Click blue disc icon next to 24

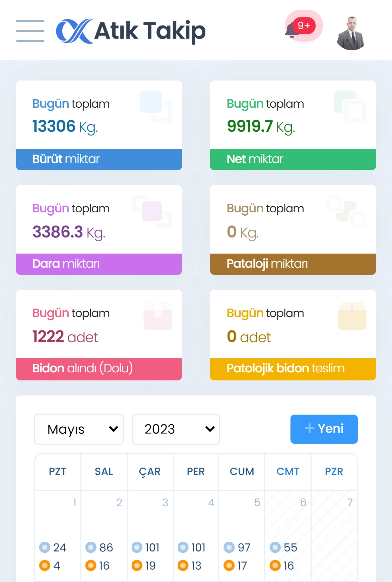tap(45, 547)
